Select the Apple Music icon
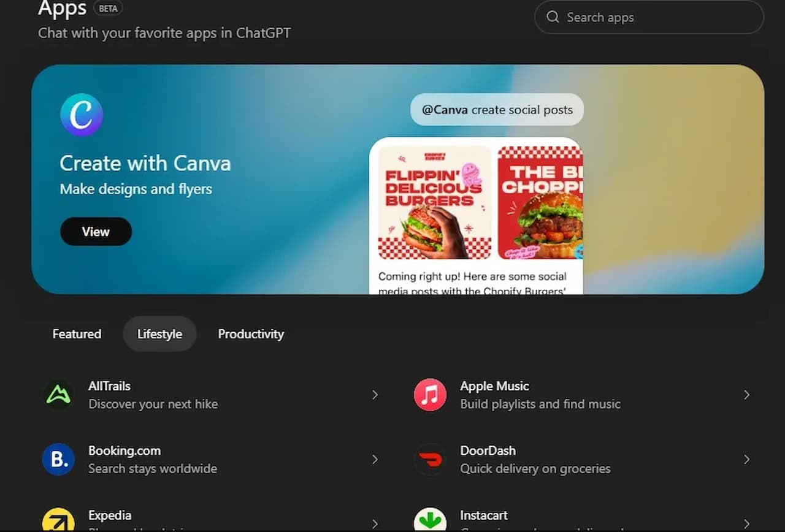This screenshot has width=785, height=532. [430, 395]
